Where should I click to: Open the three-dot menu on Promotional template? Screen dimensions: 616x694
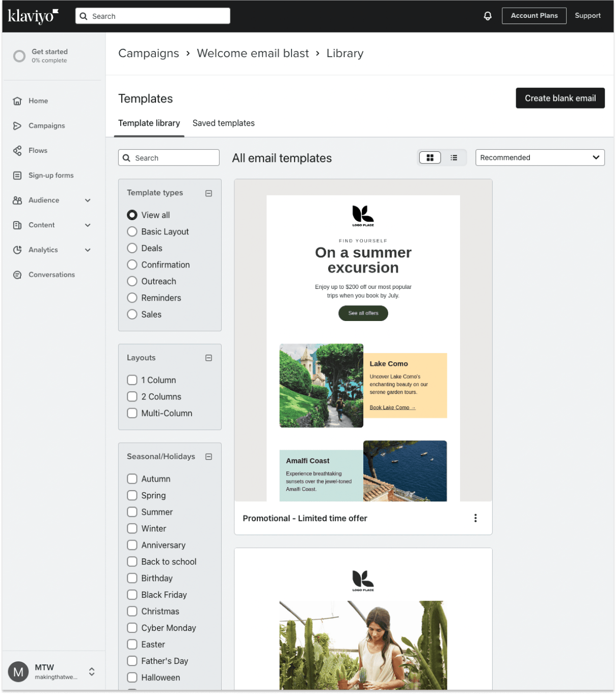[475, 518]
